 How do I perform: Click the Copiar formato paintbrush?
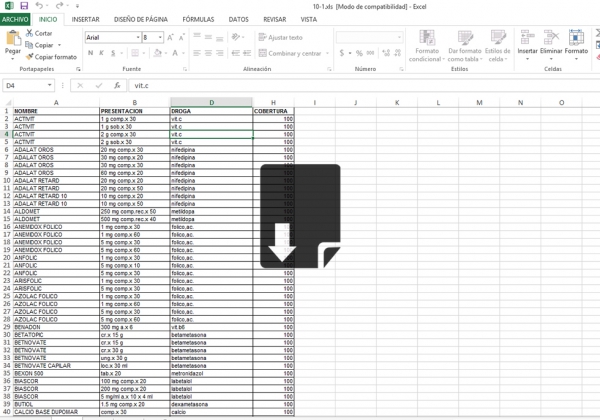[x=27, y=57]
